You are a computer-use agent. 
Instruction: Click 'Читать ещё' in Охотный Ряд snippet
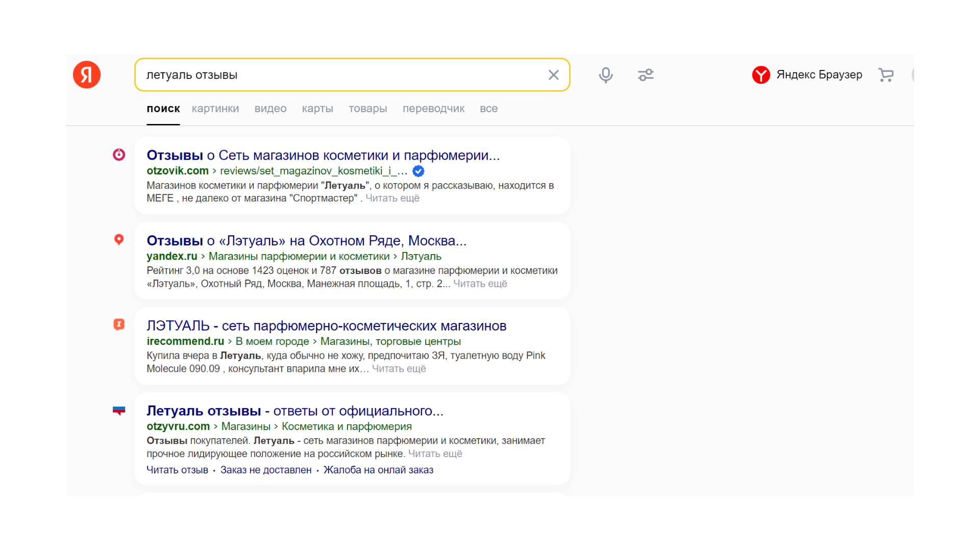click(x=480, y=284)
